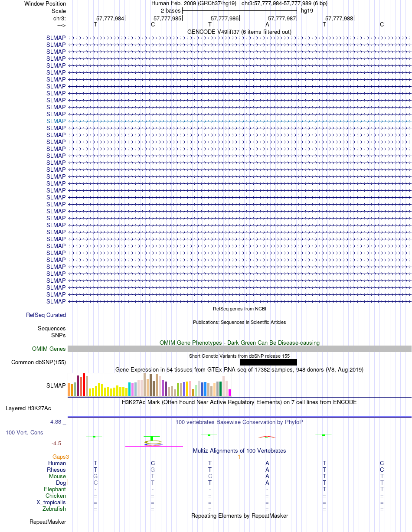Click the -4.5 PhyloP lower scale value

pos(58,443)
